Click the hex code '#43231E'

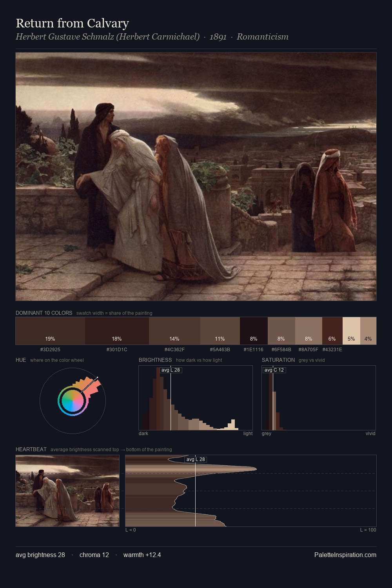tap(332, 349)
